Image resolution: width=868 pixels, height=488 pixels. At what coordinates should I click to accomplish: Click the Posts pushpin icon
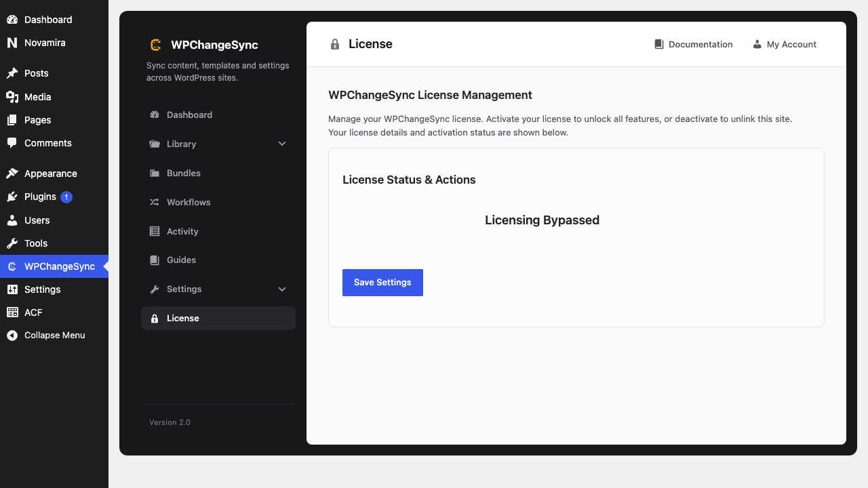pos(12,73)
